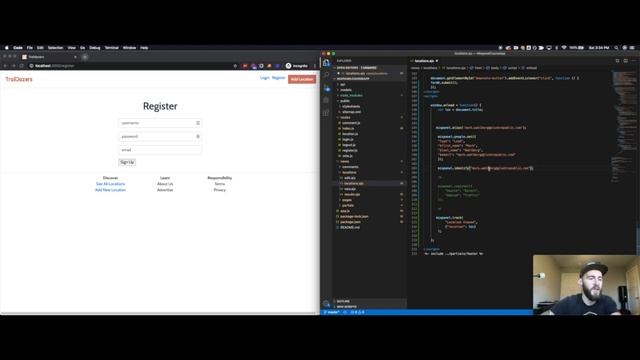Open Spotlight search in the macOS menu bar
This screenshot has height=360, width=640.
point(616,48)
